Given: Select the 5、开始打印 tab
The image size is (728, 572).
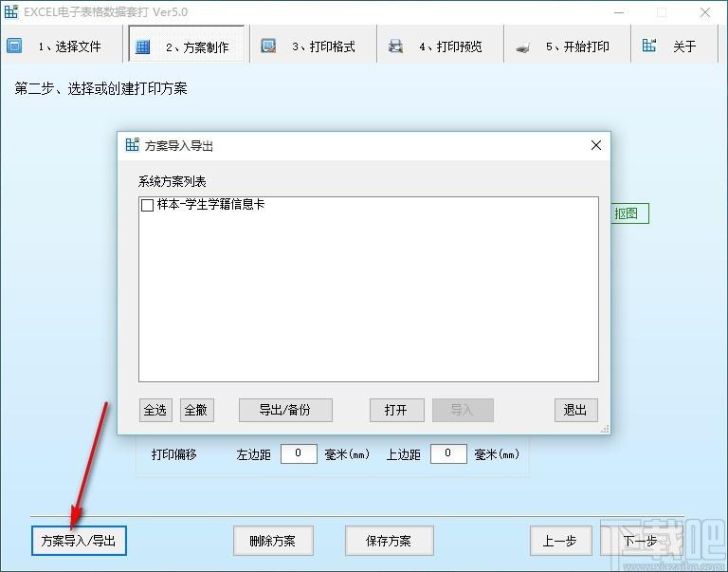Looking at the screenshot, I should click(567, 45).
